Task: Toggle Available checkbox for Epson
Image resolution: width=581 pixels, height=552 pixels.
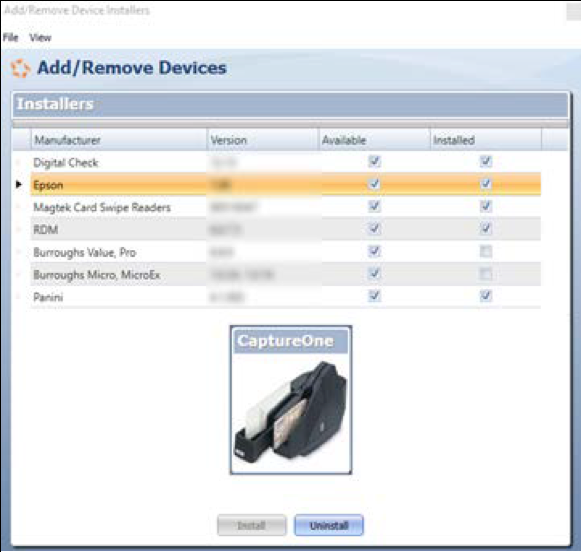Action: point(374,184)
